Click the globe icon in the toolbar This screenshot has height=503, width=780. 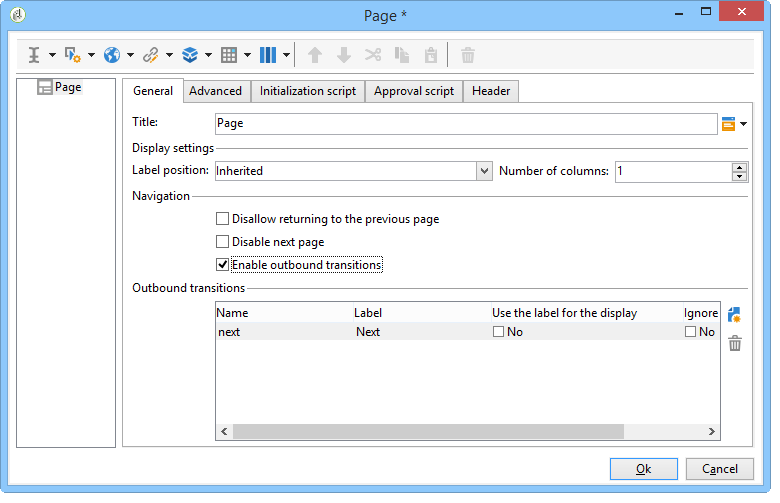[x=112, y=55]
